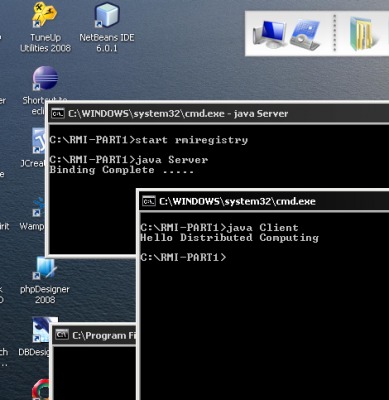The height and width of the screenshot is (400, 389).
Task: Open the folder icon in the dock bar
Action: 364,33
